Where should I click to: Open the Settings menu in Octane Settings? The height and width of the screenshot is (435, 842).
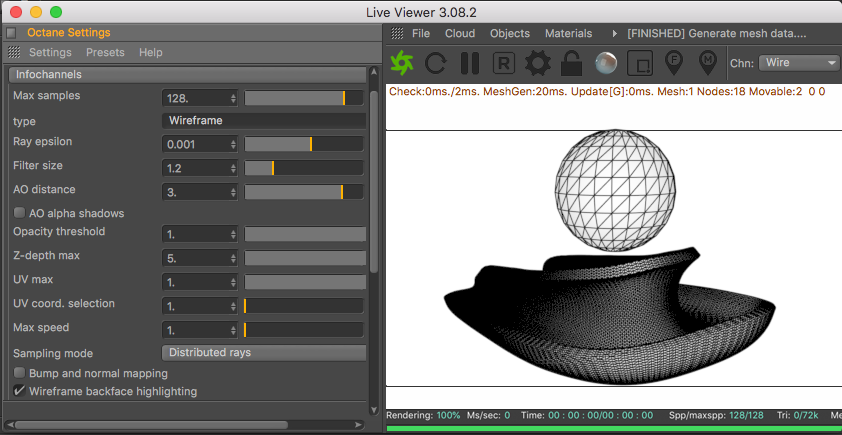[x=50, y=52]
